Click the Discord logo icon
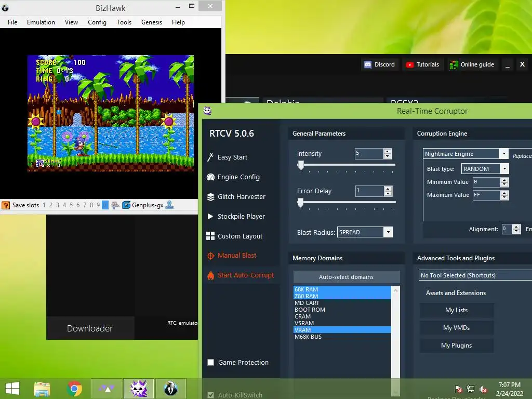 click(x=368, y=64)
